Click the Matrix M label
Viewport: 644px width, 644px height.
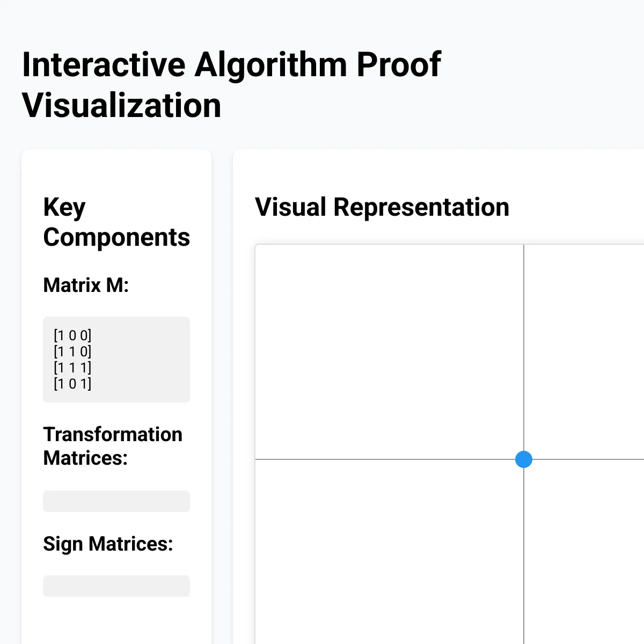(x=86, y=286)
